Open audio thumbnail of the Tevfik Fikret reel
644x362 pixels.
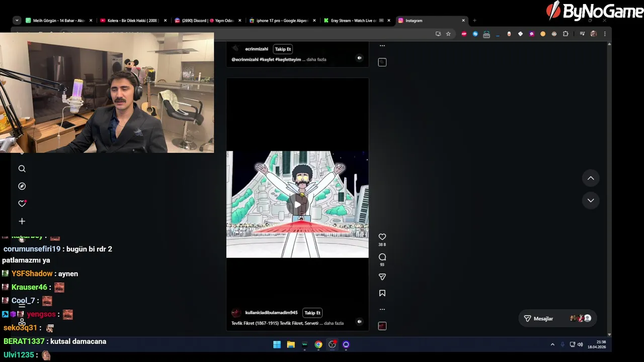pyautogui.click(x=382, y=326)
